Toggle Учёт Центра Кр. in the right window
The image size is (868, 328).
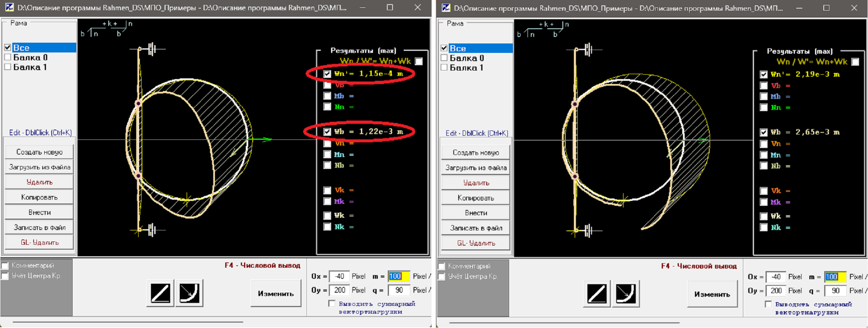441,277
